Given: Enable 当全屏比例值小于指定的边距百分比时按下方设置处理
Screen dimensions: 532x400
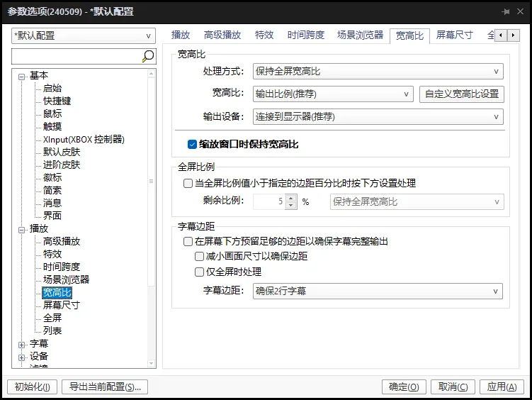Looking at the screenshot, I should tap(188, 184).
